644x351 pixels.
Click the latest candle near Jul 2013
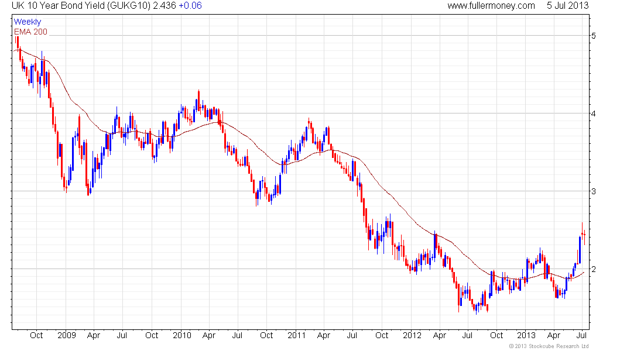pos(584,234)
